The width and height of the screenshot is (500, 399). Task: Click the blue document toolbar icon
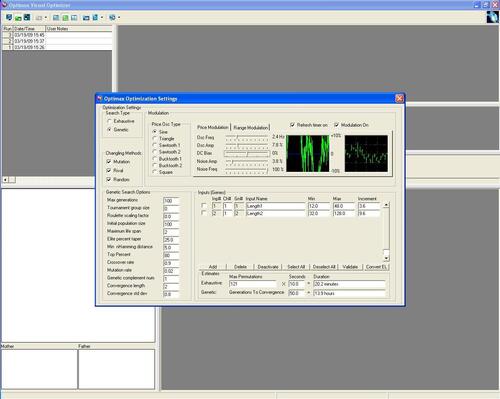[95, 17]
